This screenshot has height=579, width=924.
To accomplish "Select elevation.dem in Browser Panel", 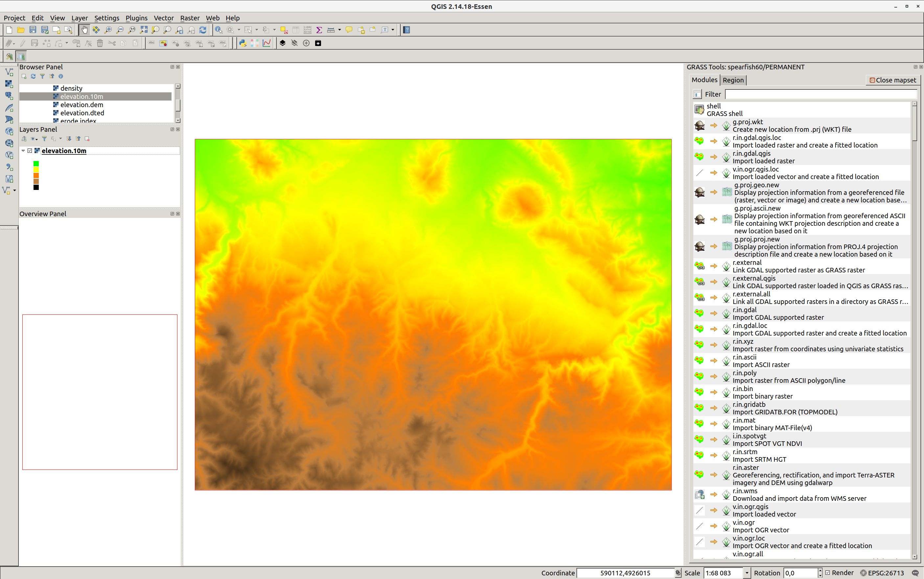I will pos(81,104).
